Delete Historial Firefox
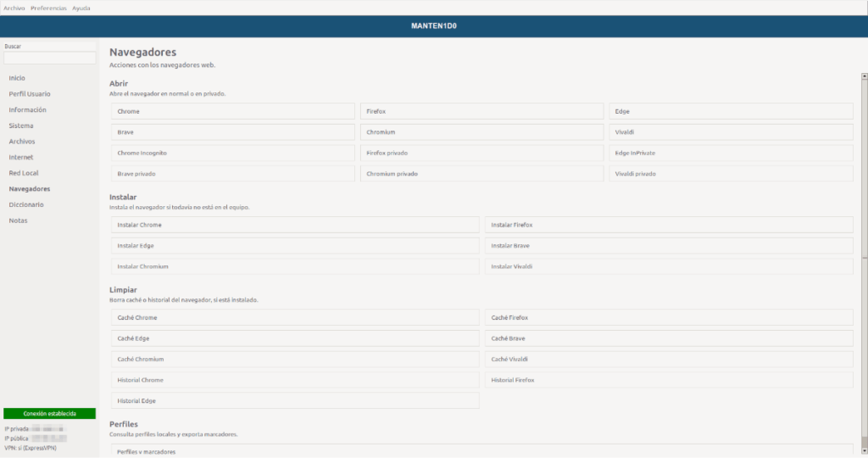 click(669, 380)
